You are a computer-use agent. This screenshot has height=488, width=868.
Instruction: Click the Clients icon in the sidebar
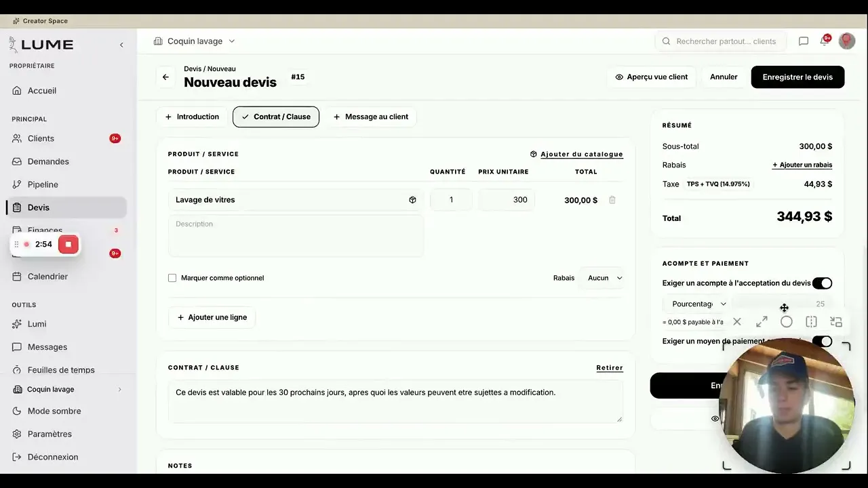coord(17,138)
